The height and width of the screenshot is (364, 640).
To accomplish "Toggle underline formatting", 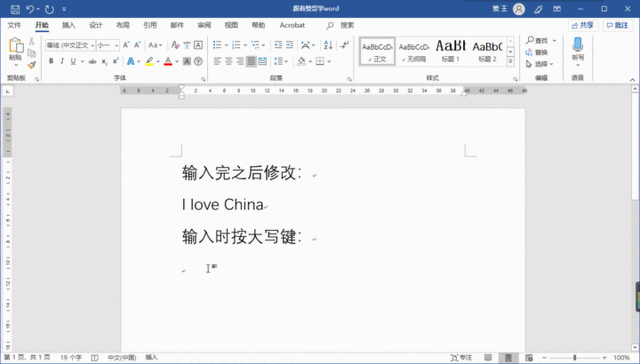I will tap(73, 61).
